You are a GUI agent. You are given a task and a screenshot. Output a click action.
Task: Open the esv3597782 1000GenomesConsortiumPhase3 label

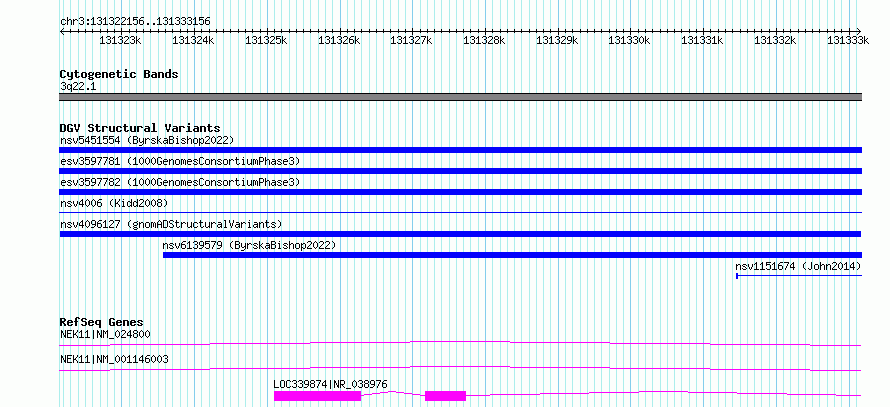(x=180, y=182)
